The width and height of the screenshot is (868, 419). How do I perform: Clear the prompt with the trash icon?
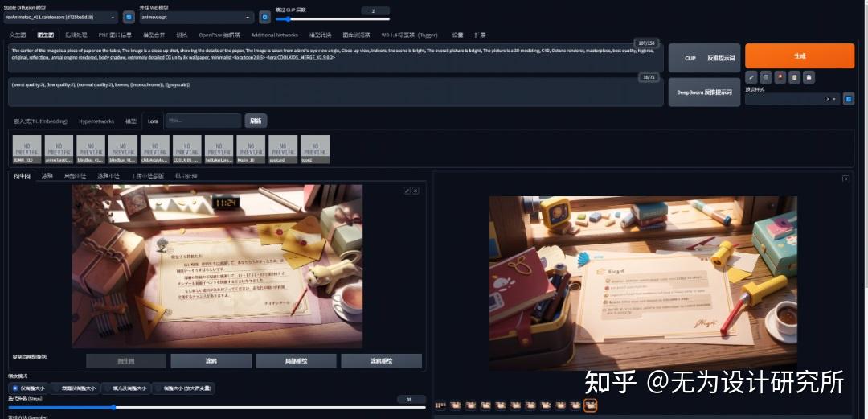766,77
